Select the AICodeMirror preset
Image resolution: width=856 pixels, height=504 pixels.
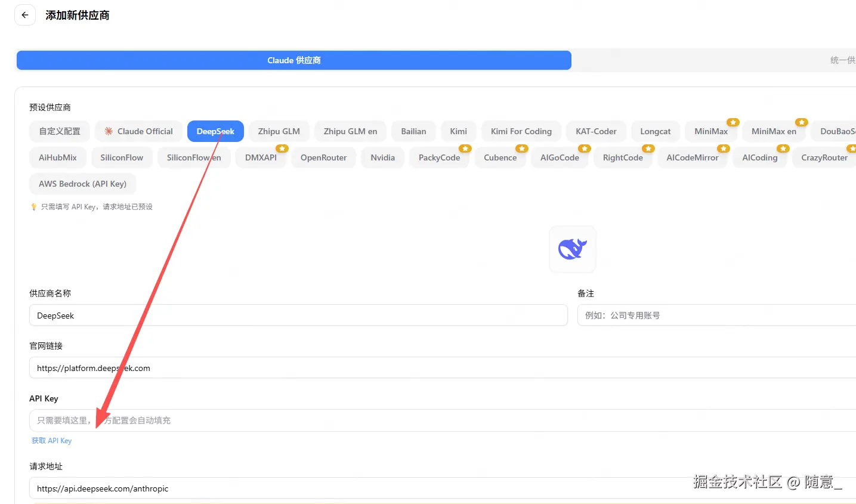pyautogui.click(x=693, y=157)
